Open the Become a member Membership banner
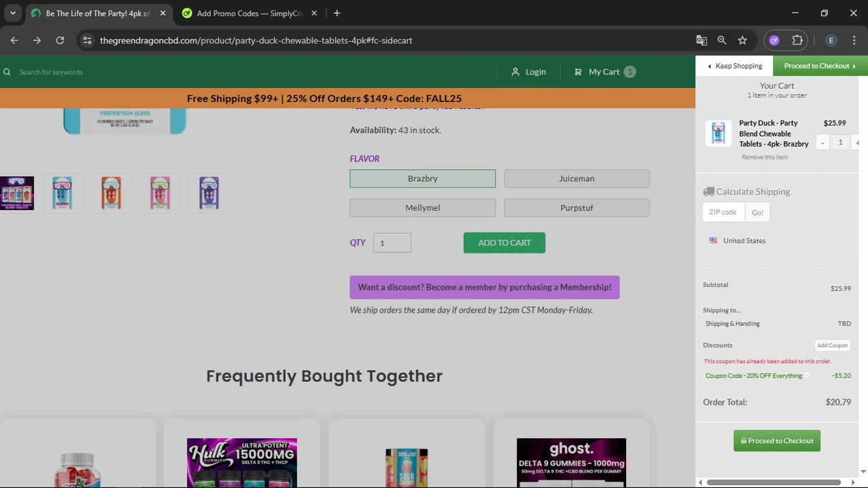 coord(484,287)
